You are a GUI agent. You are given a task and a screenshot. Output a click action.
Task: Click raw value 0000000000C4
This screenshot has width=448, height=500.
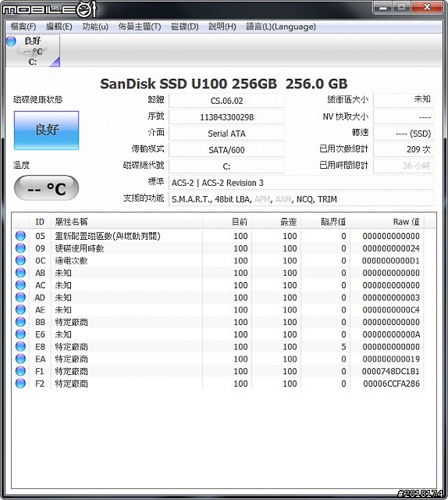point(391,310)
